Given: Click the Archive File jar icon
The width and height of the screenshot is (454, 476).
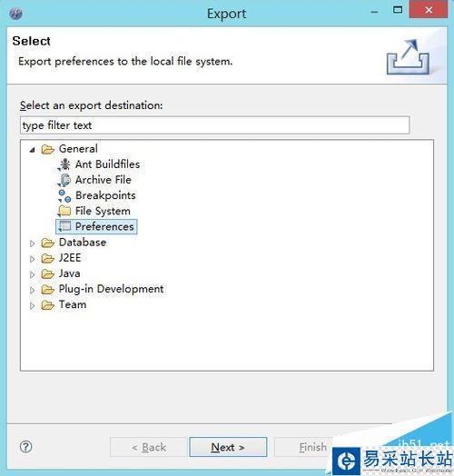Looking at the screenshot, I should [64, 180].
